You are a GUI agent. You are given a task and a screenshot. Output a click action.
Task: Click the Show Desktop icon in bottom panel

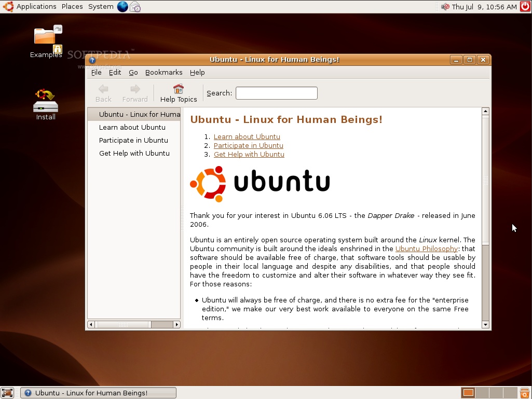(7, 393)
